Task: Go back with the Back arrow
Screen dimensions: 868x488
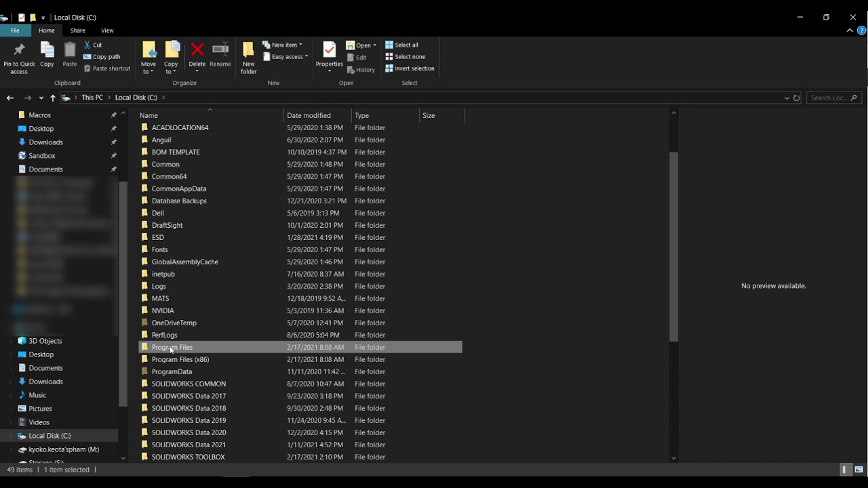Action: (x=10, y=98)
